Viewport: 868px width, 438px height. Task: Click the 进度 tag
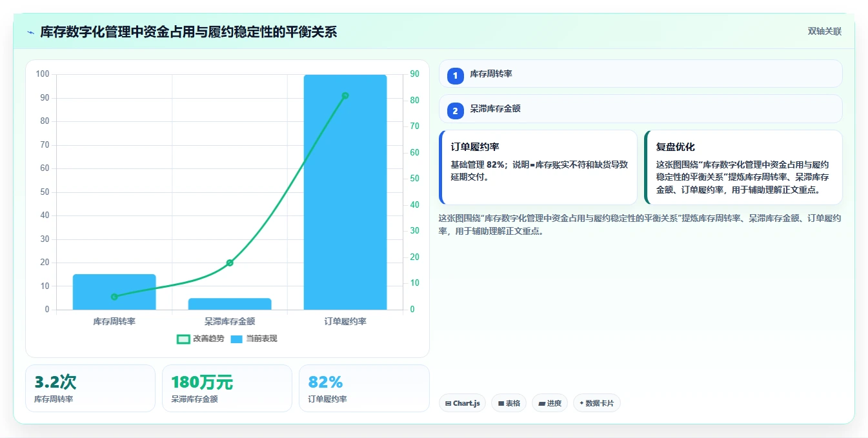[x=550, y=403]
